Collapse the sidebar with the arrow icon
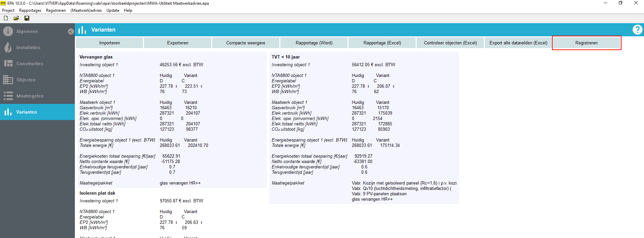This screenshot has height=238, width=644. (71, 31)
